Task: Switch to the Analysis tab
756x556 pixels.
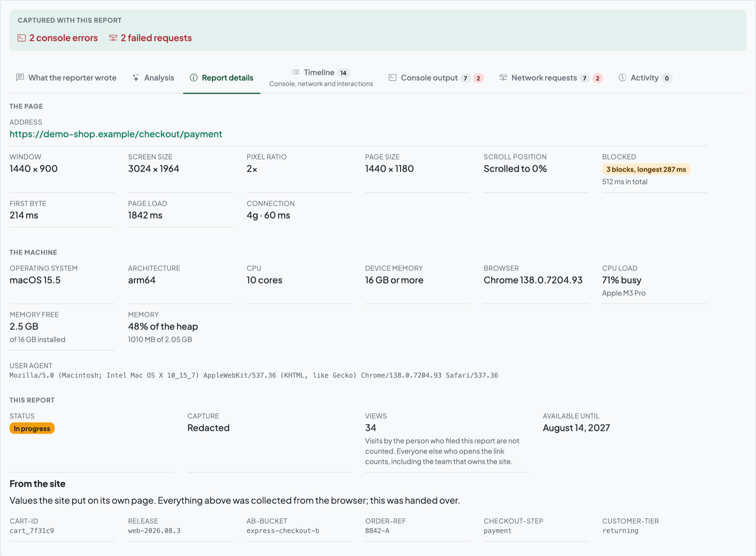Action: tap(153, 77)
